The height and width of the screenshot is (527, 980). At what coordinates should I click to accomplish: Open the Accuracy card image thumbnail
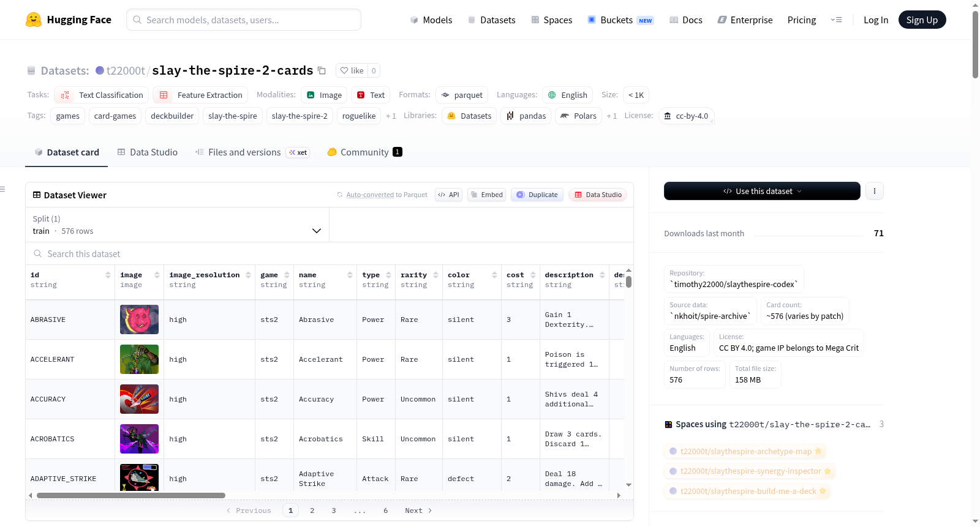pos(139,399)
